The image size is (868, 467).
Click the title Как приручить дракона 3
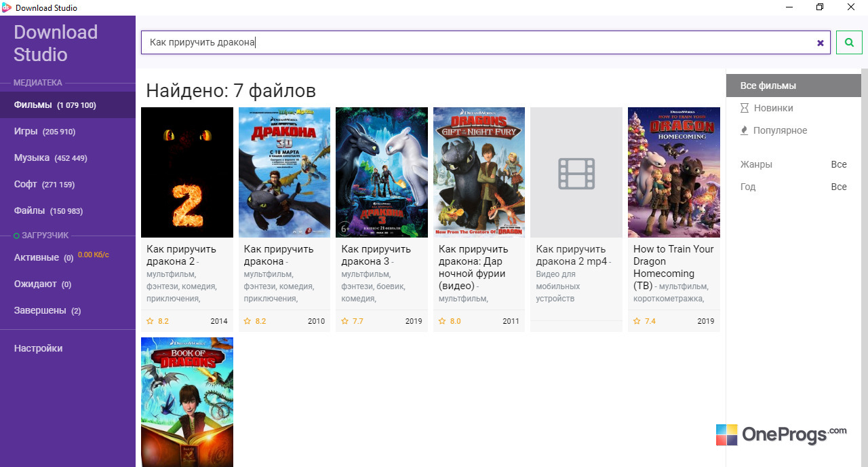(x=376, y=255)
